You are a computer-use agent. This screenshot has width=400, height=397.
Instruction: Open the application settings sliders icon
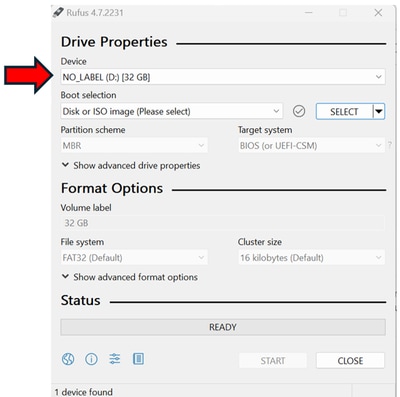(x=115, y=359)
